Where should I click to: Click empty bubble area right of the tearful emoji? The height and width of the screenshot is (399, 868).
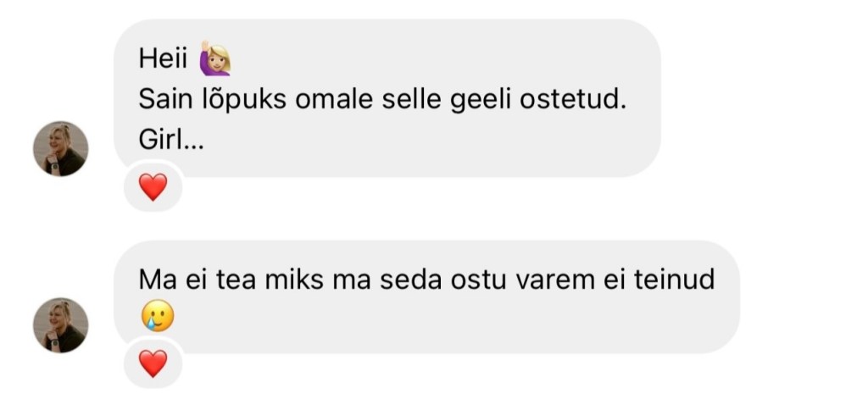click(424, 319)
